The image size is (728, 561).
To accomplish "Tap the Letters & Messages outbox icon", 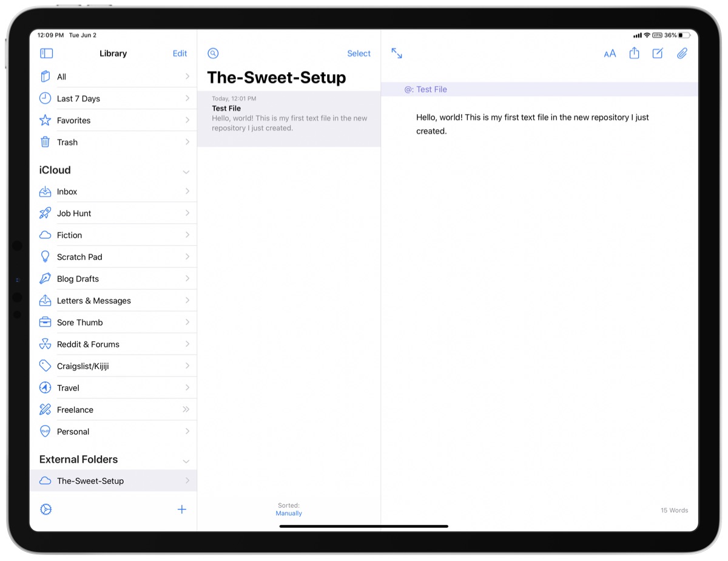I will (x=45, y=301).
